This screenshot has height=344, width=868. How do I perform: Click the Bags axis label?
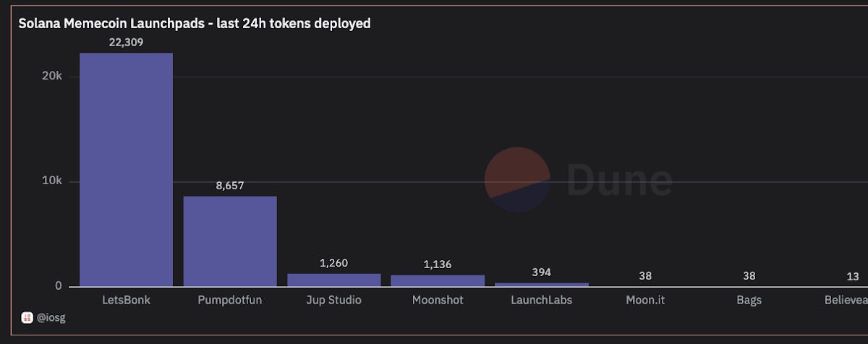(x=749, y=300)
